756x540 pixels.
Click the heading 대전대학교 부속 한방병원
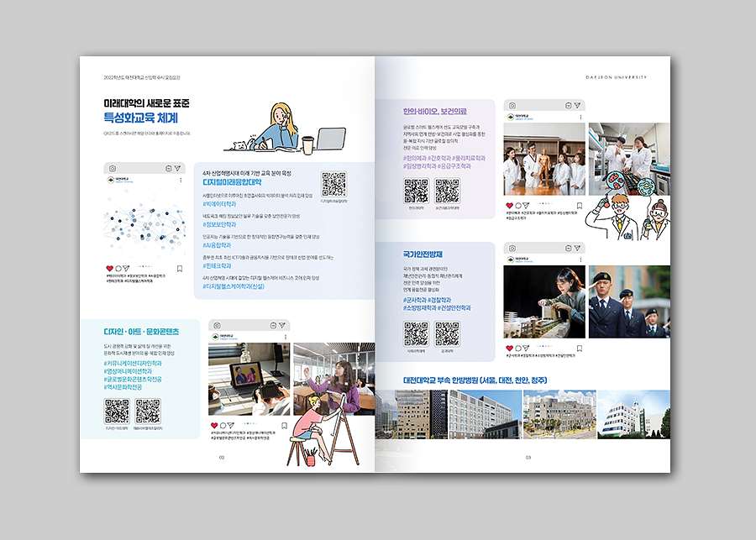click(x=439, y=380)
